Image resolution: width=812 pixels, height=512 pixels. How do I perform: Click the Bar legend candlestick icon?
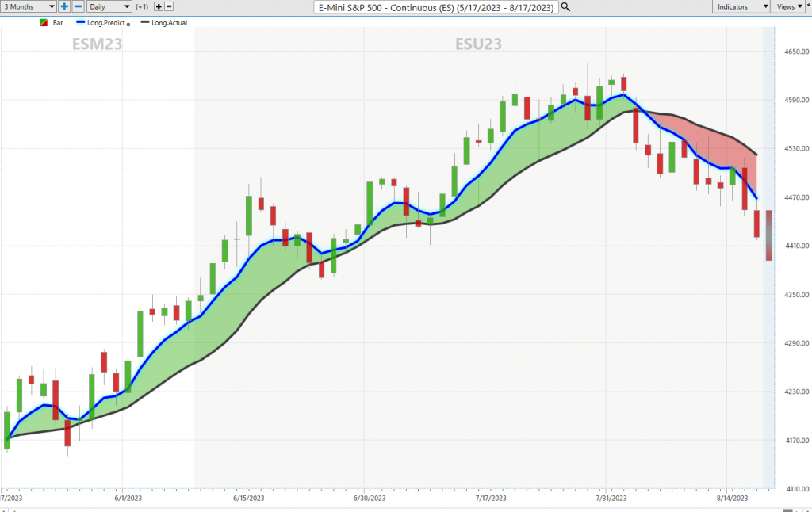[44, 23]
